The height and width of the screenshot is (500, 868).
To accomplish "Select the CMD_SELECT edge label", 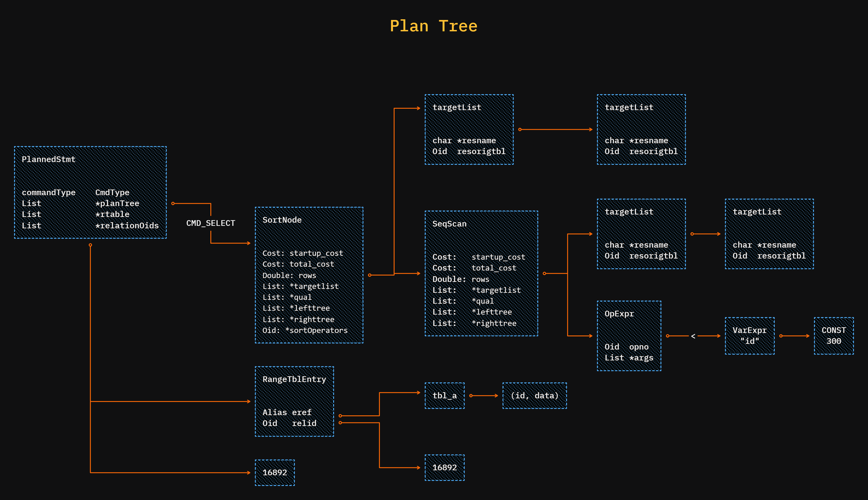I will 211,223.
